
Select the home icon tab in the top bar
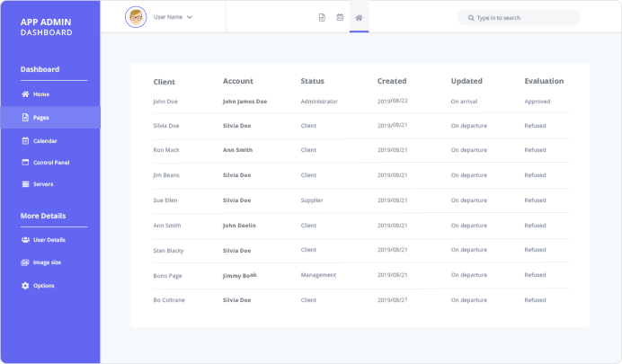359,17
